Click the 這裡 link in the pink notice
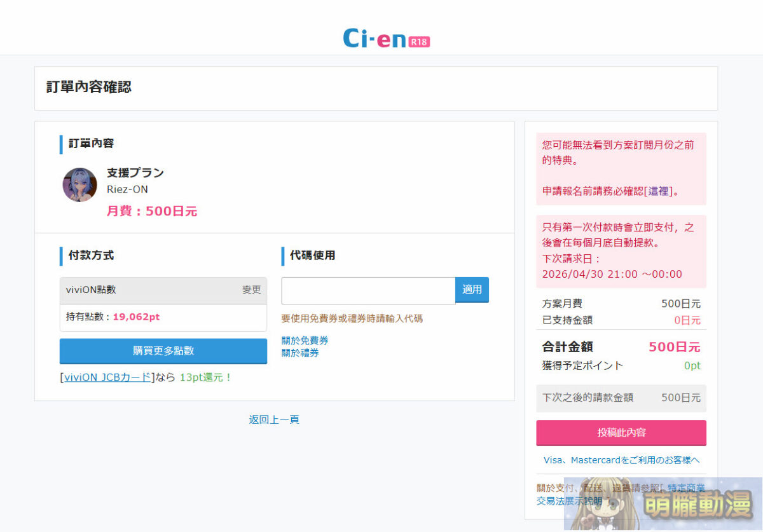Image resolution: width=763 pixels, height=532 pixels. (x=658, y=191)
